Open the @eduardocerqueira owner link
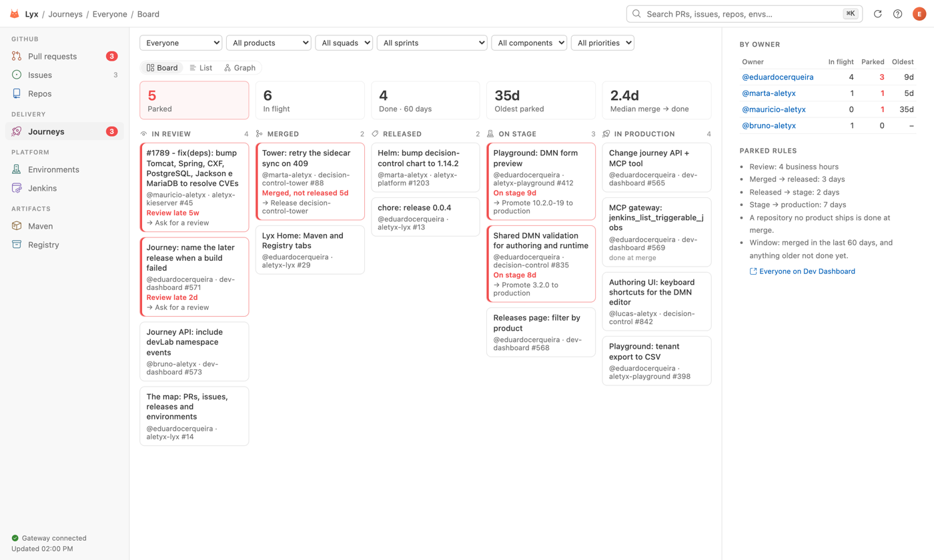The width and height of the screenshot is (934, 560). coord(778,77)
